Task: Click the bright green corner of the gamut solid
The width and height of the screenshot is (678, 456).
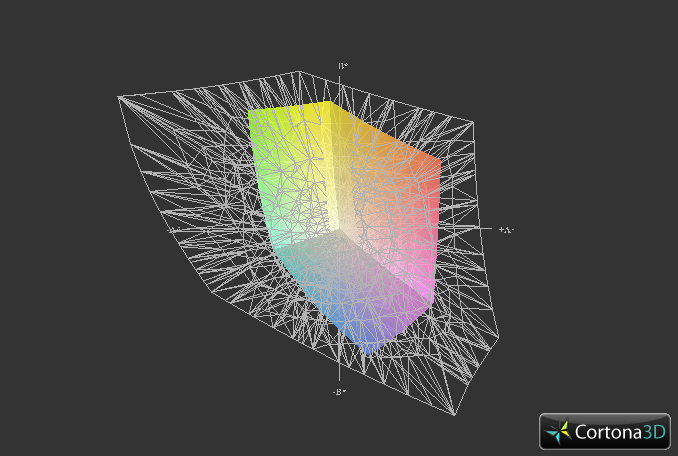Action: [252, 113]
